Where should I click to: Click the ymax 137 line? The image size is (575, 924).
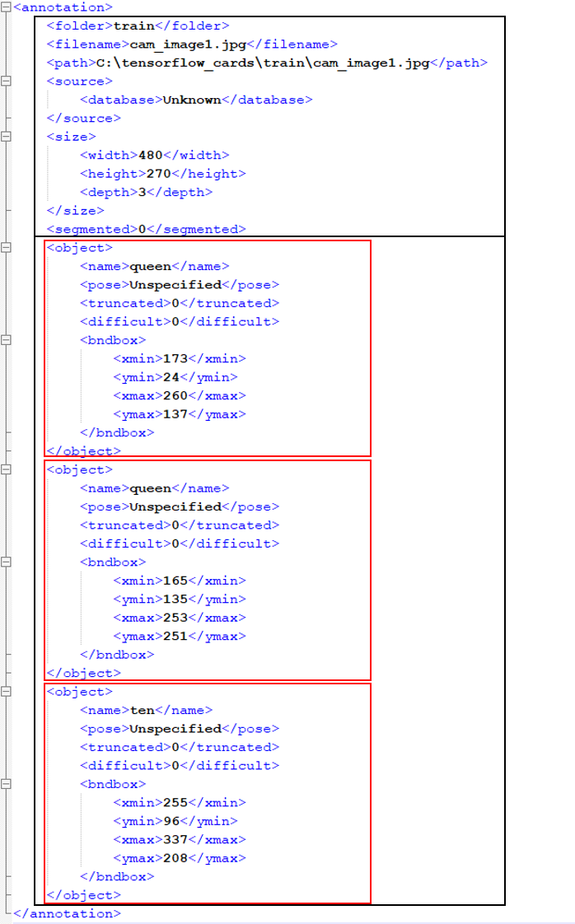pyautogui.click(x=180, y=414)
